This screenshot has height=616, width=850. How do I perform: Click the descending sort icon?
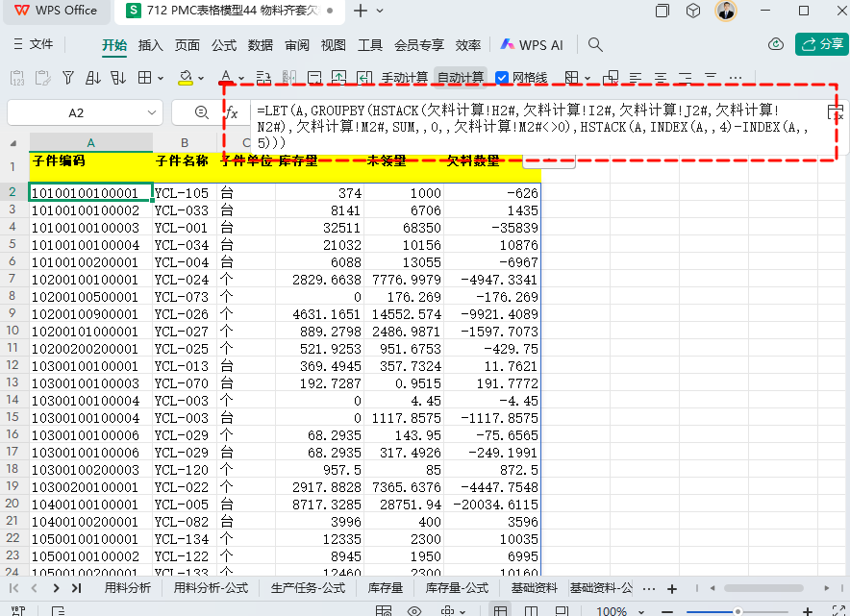pyautogui.click(x=117, y=78)
